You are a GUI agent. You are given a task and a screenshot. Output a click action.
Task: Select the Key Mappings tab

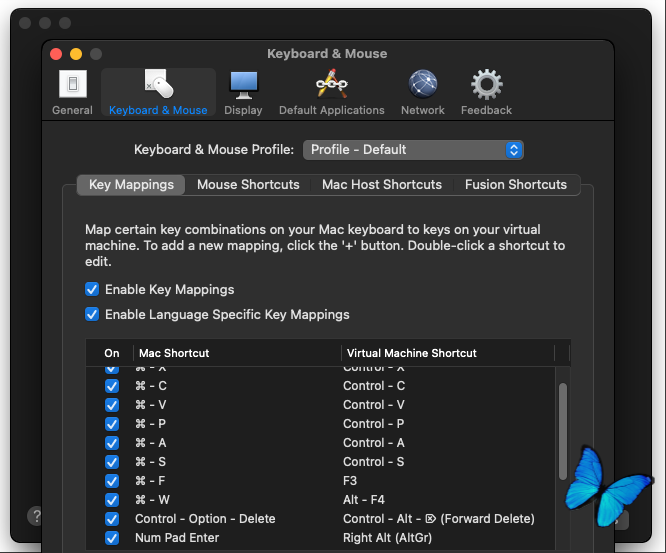[x=131, y=185]
